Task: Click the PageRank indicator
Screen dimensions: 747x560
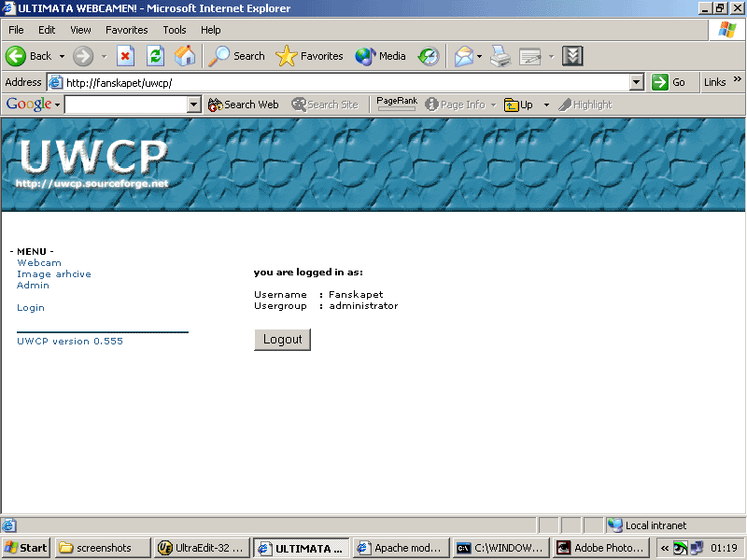Action: click(396, 104)
